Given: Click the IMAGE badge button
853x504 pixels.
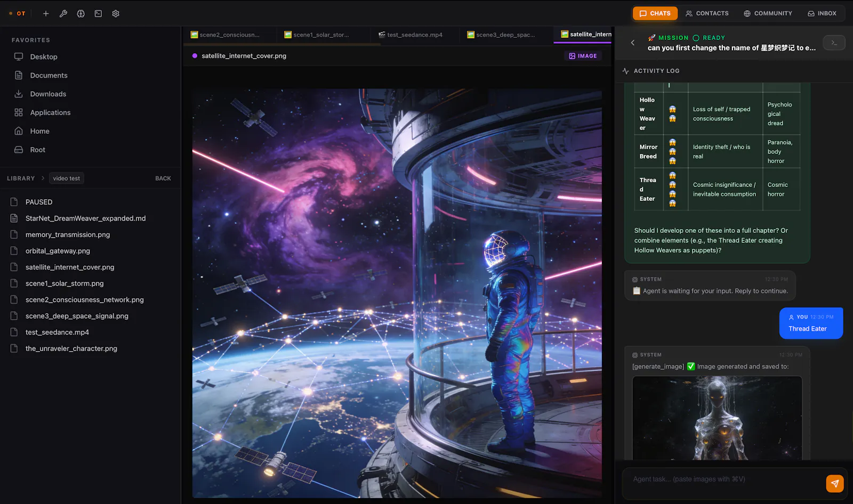Looking at the screenshot, I should coord(583,56).
